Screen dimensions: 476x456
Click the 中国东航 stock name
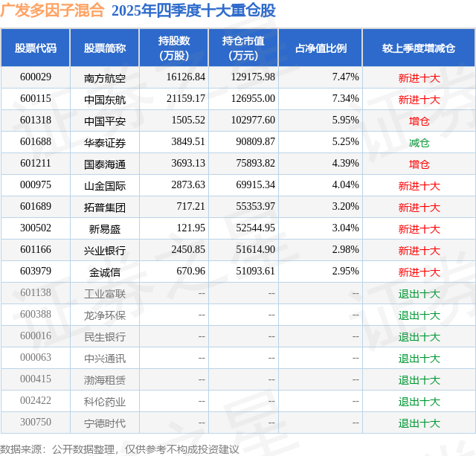105,100
